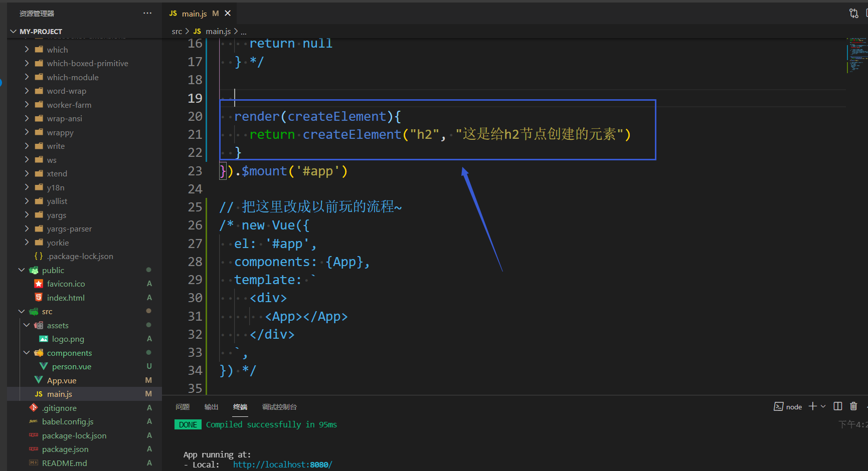Click the wrappy folder row
The height and width of the screenshot is (471, 868).
tap(84, 132)
